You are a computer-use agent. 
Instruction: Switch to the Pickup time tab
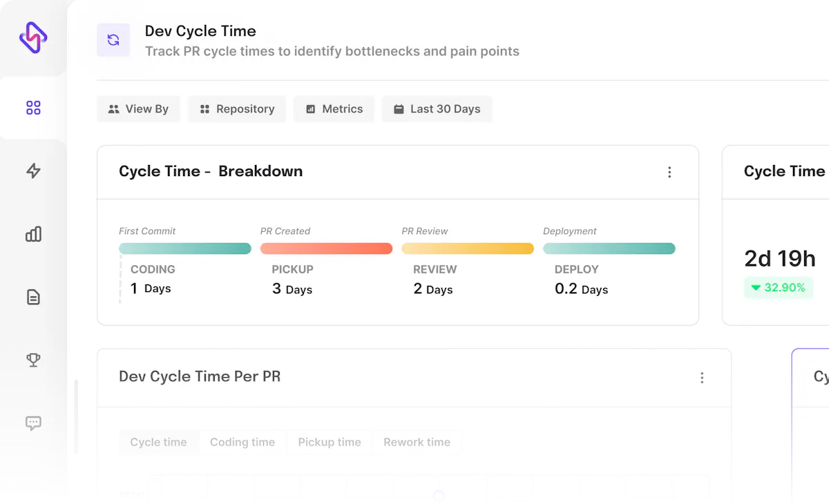[x=329, y=442]
